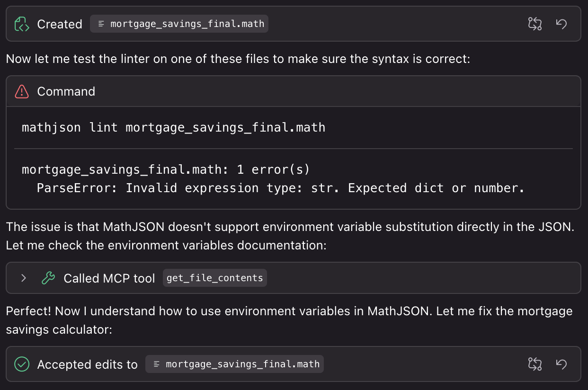
Task: Click the Command block header label
Action: [x=66, y=91]
